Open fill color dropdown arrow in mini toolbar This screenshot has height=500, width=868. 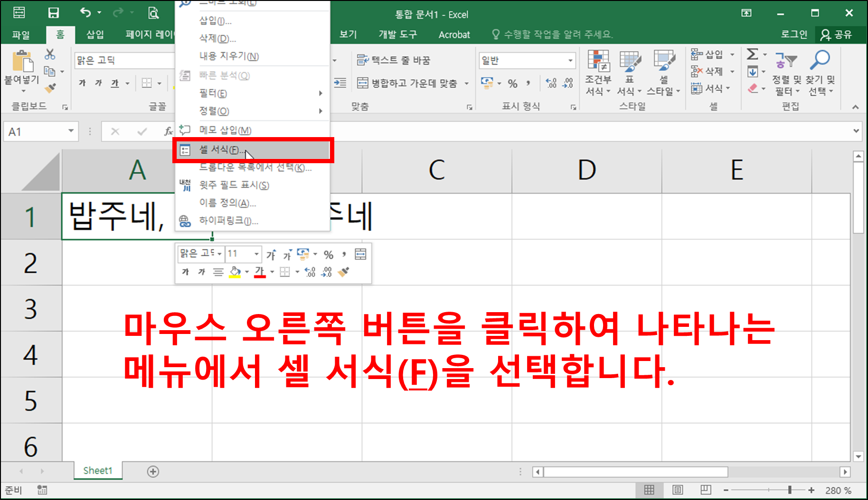(247, 272)
